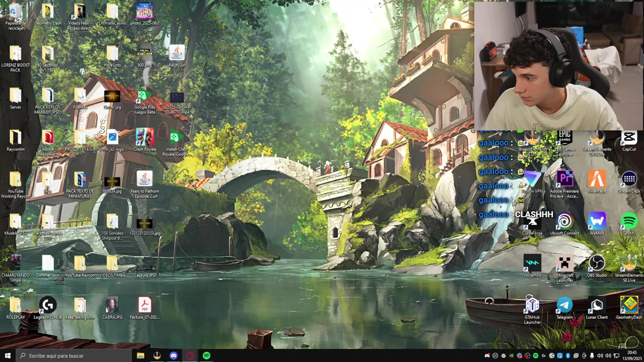Select the PACK ESTILOS MANUDT (PSD) folder
The height and width of the screenshot is (362, 644).
coord(48,101)
